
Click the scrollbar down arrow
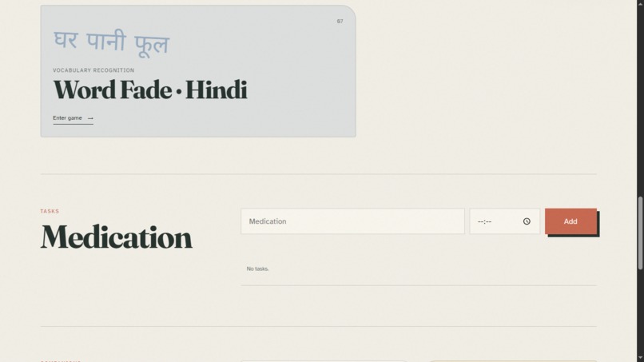640,359
